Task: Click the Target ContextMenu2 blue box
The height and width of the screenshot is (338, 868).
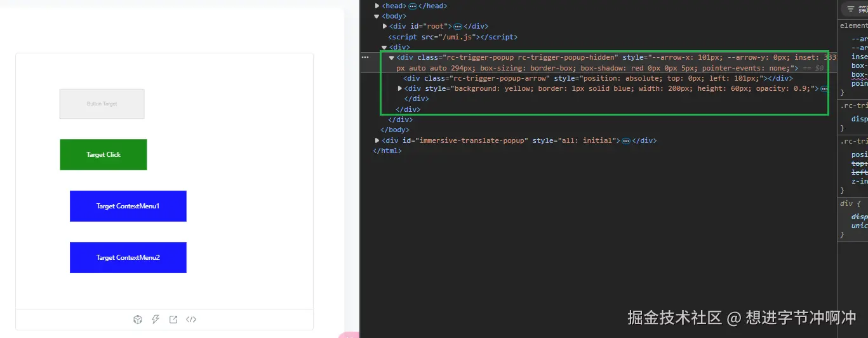Action: tap(128, 257)
